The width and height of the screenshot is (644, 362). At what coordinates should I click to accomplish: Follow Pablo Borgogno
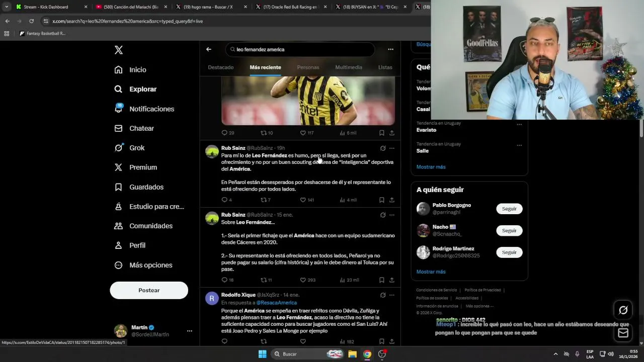click(x=509, y=209)
